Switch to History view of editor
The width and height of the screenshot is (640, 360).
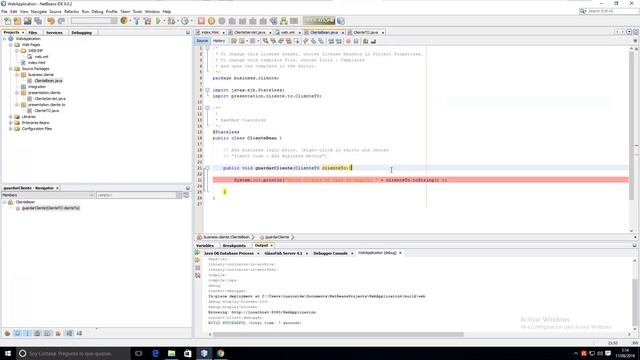(219, 41)
